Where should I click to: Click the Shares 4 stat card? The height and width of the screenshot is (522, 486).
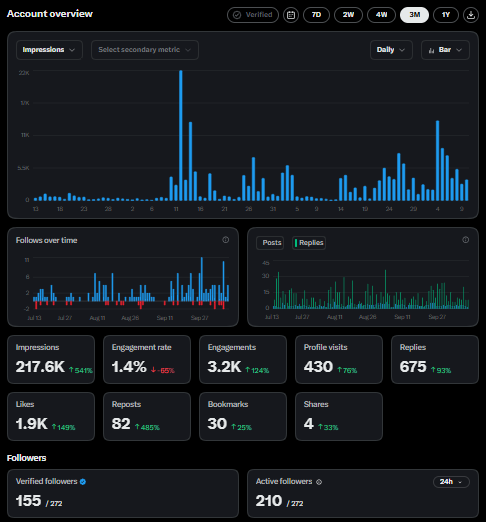(x=339, y=416)
